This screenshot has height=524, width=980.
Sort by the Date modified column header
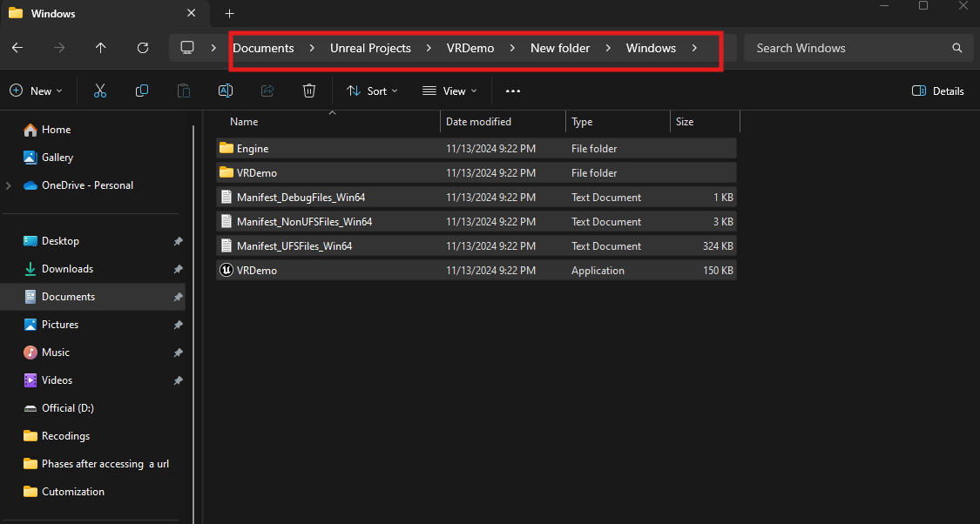click(x=478, y=122)
